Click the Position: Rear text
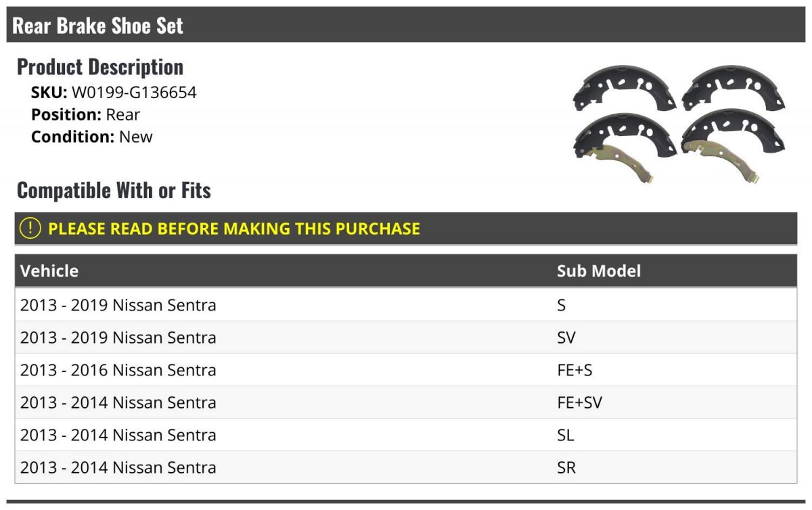This screenshot has width=812, height=510. point(86,114)
